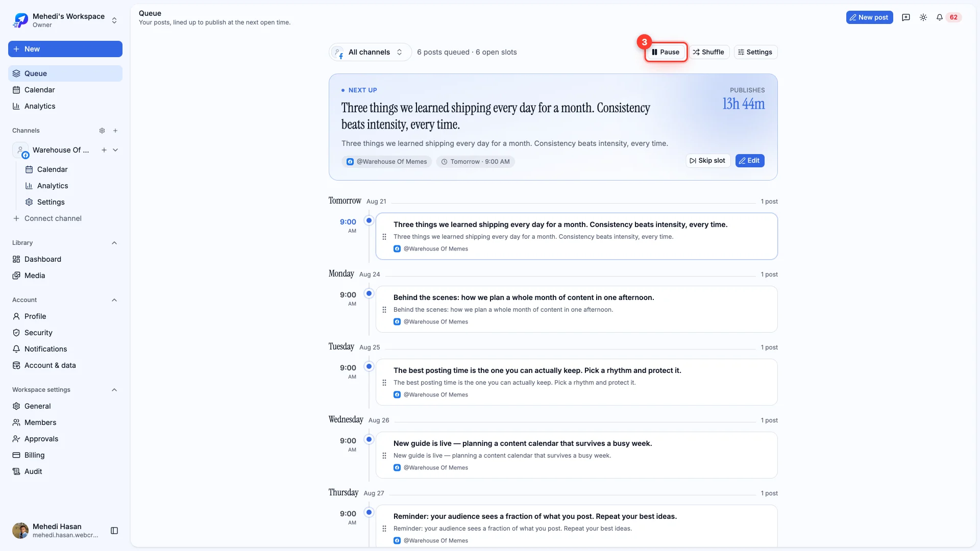The width and height of the screenshot is (980, 551).
Task: Go to Queue in sidebar
Action: [x=65, y=73]
